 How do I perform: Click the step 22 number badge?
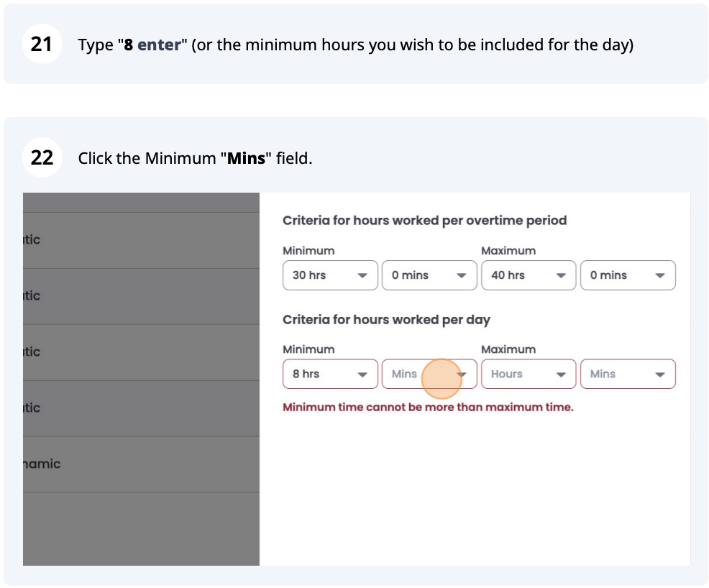[x=42, y=157]
